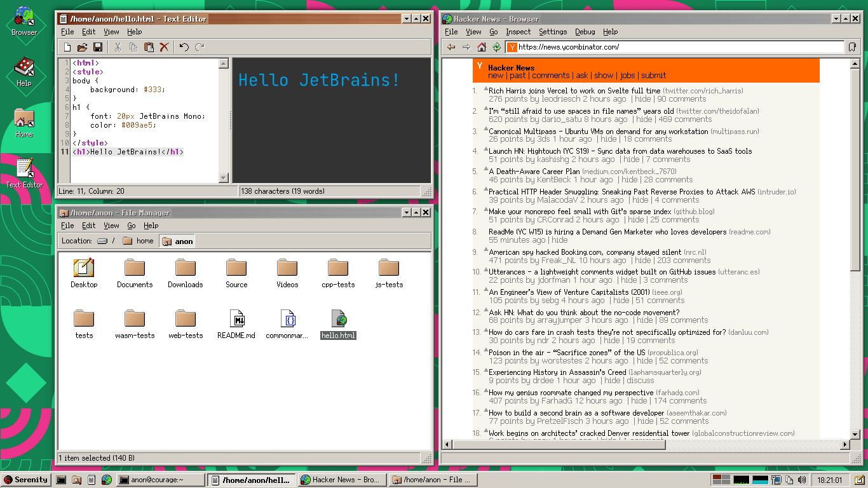The height and width of the screenshot is (488, 868).
Task: Upvote the Rich Harris joins Vercel story
Action: (x=485, y=90)
